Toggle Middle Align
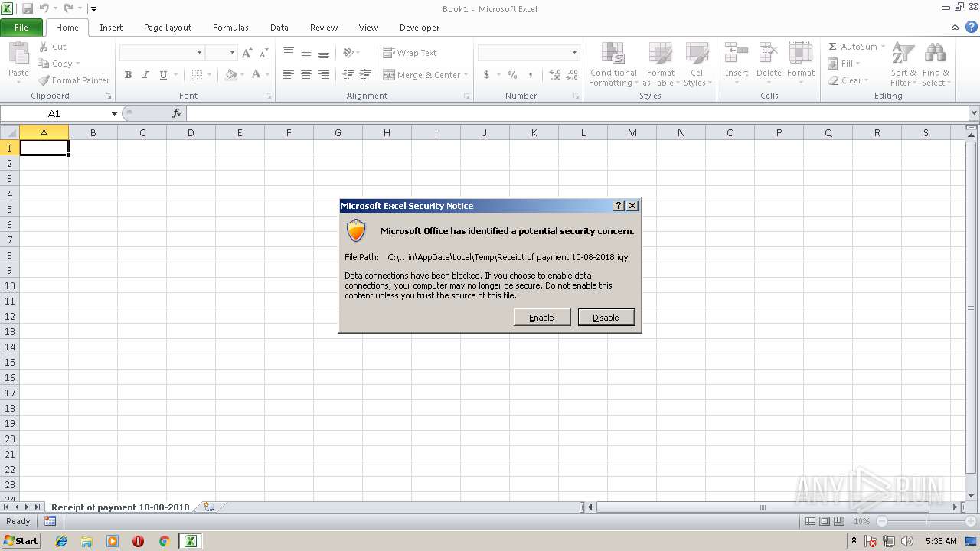This screenshot has height=551, width=980. click(x=306, y=53)
